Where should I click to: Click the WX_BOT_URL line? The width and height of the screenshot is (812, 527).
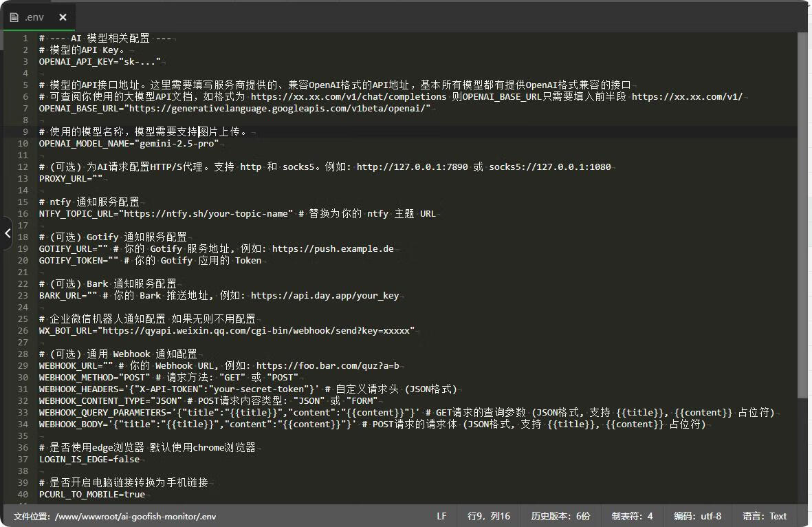227,331
